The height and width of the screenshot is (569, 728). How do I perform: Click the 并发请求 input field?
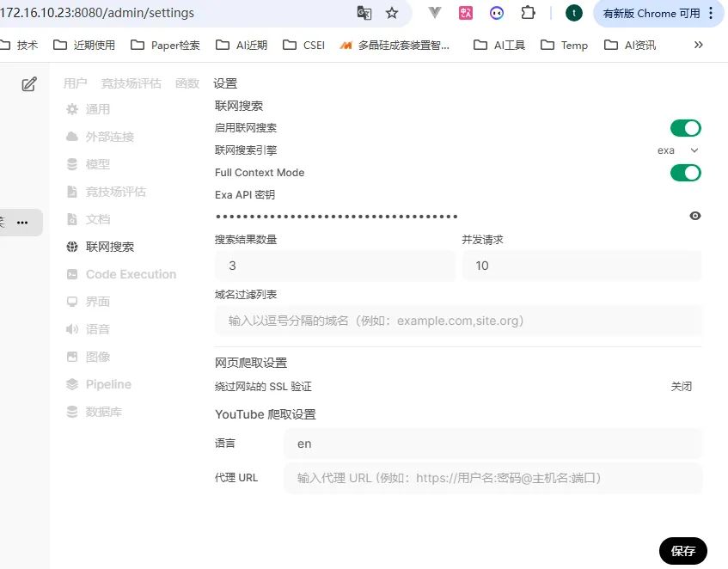coord(582,266)
